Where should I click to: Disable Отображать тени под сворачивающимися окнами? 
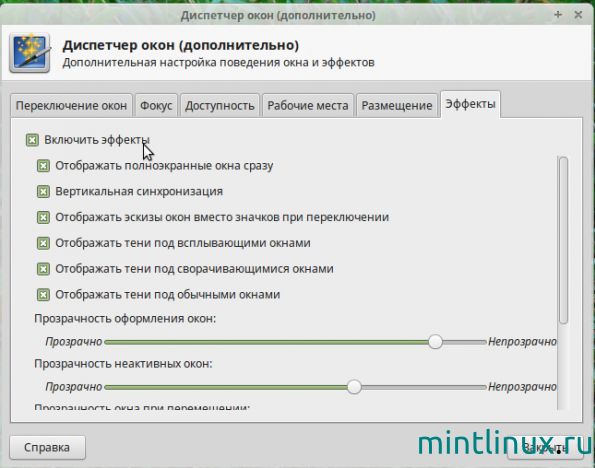[x=43, y=269]
